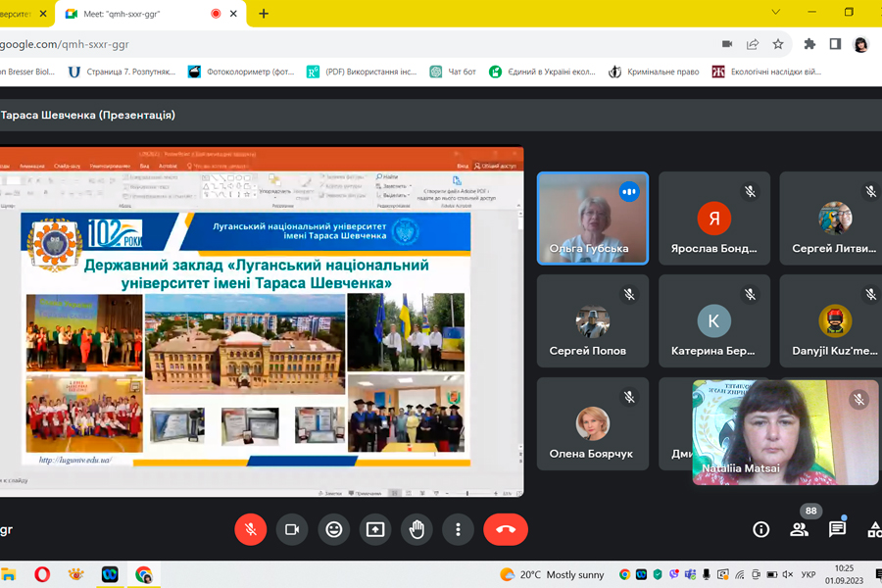Expand the tab search chevron
This screenshot has width=882, height=588.
tap(776, 12)
